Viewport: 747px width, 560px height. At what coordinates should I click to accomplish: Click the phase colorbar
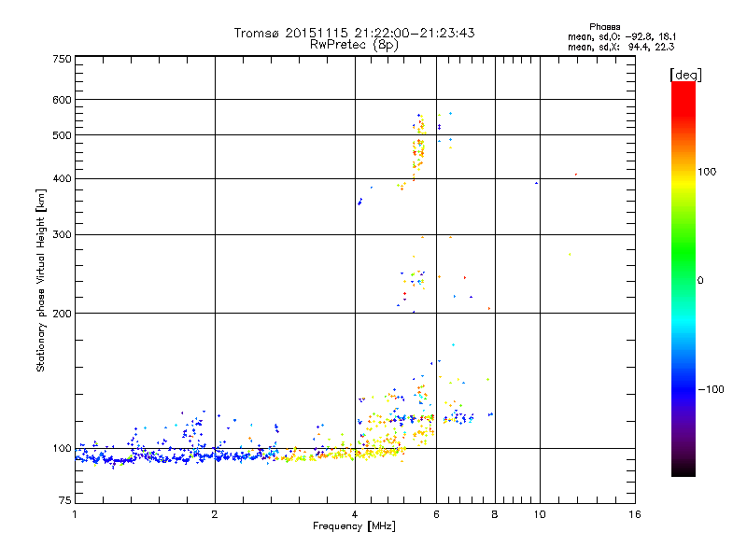[684, 278]
